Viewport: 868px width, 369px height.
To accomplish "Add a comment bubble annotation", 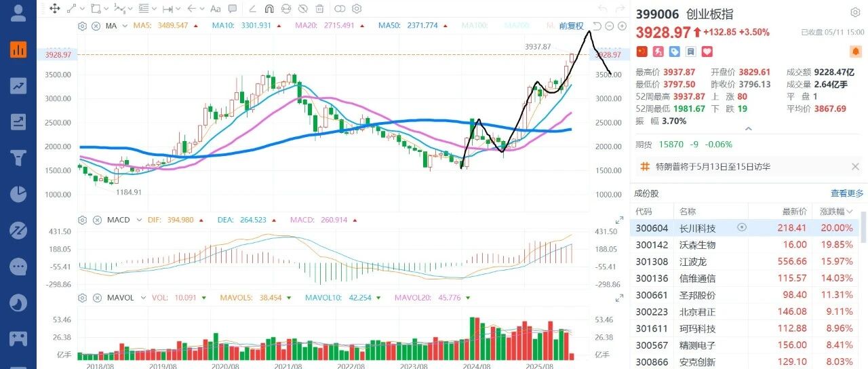I will tap(233, 9).
